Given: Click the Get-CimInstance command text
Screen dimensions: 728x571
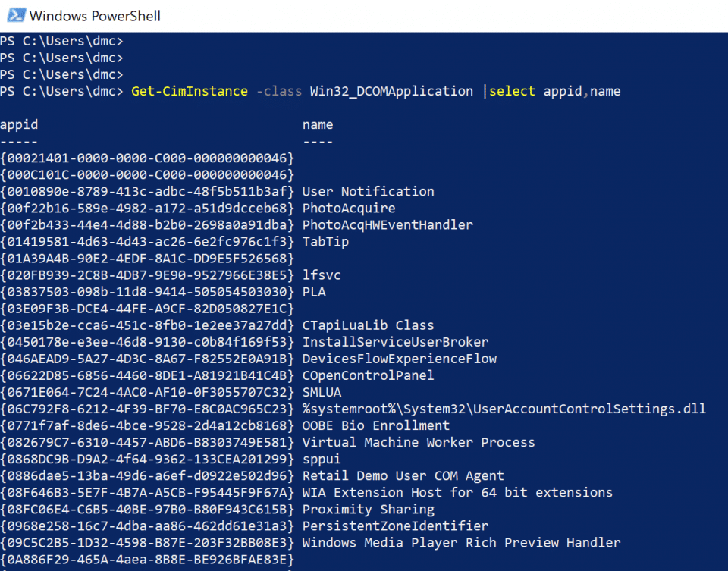Looking at the screenshot, I should 190,91.
